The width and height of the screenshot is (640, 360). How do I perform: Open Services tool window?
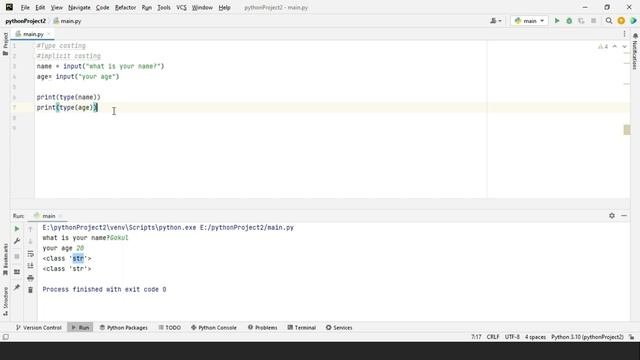coord(339,327)
